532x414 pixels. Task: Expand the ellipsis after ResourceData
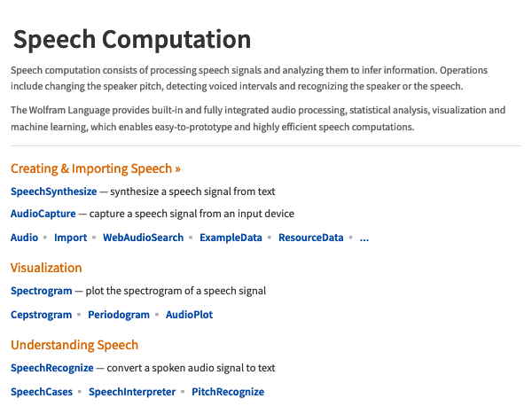364,238
